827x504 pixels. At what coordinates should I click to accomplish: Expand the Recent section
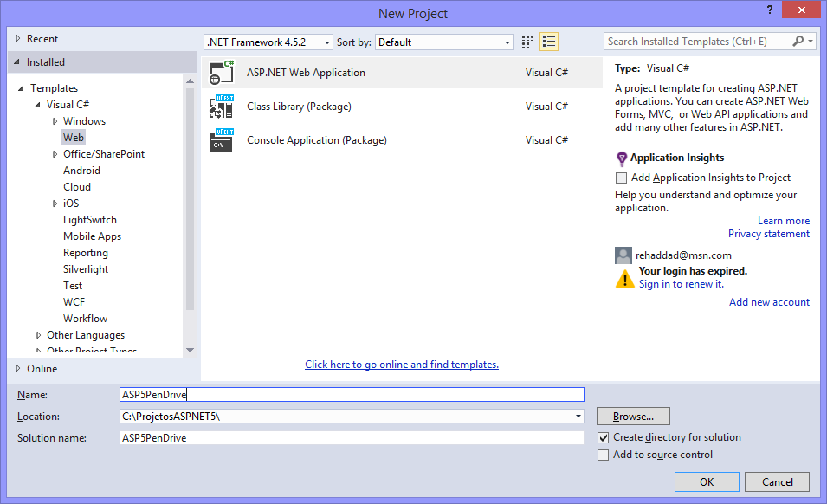[x=17, y=38]
